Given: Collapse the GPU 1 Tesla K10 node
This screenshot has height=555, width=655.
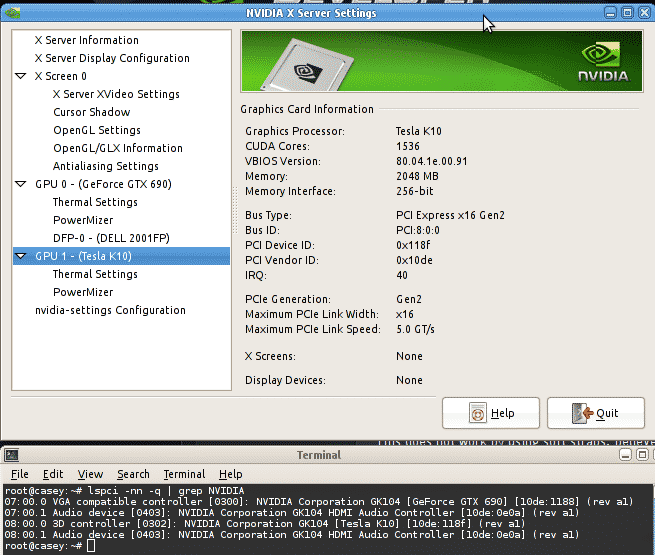Looking at the screenshot, I should coord(22,256).
